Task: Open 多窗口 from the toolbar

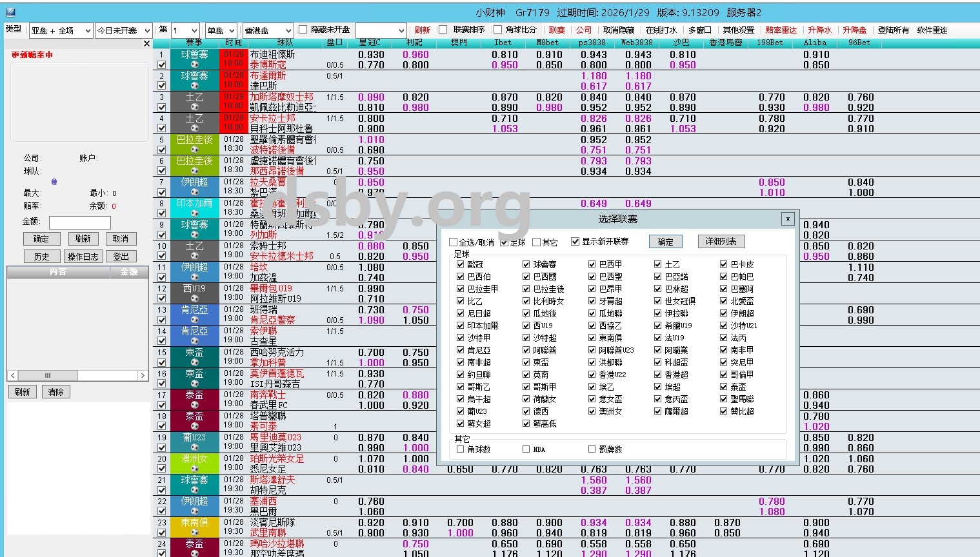Action: click(700, 30)
